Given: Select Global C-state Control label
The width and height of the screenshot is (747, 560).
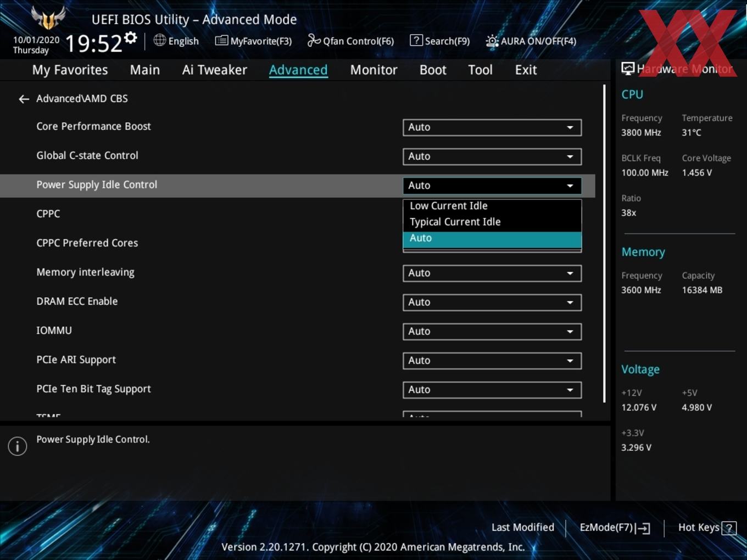Looking at the screenshot, I should (x=87, y=155).
